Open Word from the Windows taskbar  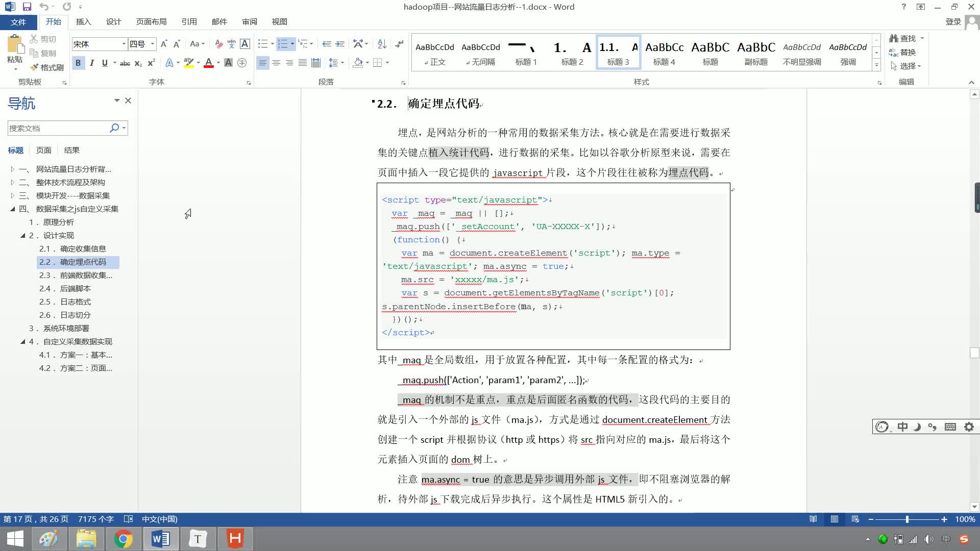point(161,539)
